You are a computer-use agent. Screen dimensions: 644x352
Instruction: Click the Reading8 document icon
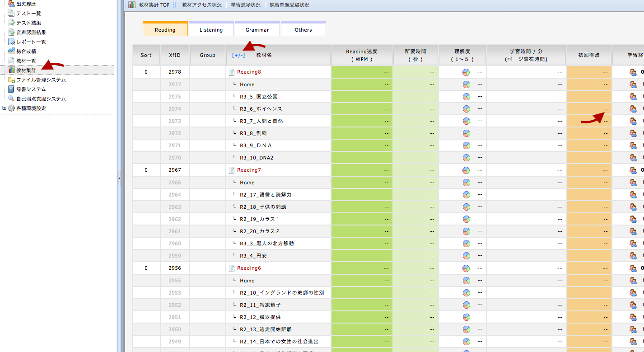[232, 72]
